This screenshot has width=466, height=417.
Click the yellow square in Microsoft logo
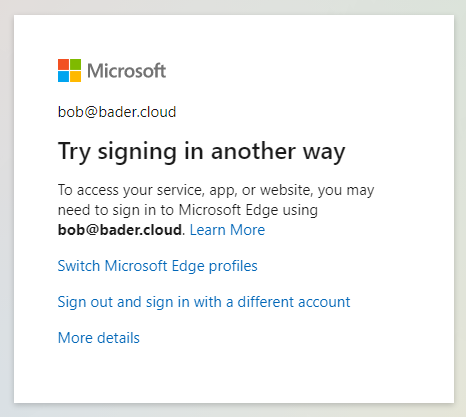75,76
